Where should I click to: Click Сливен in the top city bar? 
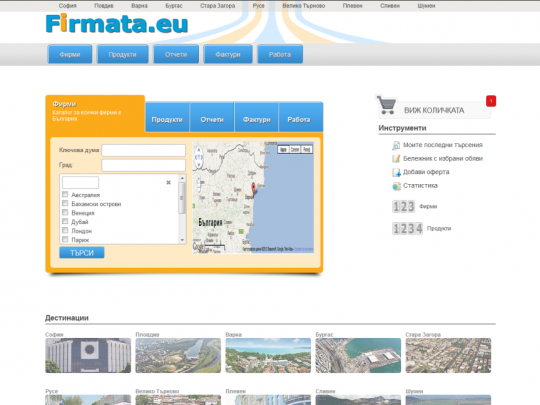[390, 6]
